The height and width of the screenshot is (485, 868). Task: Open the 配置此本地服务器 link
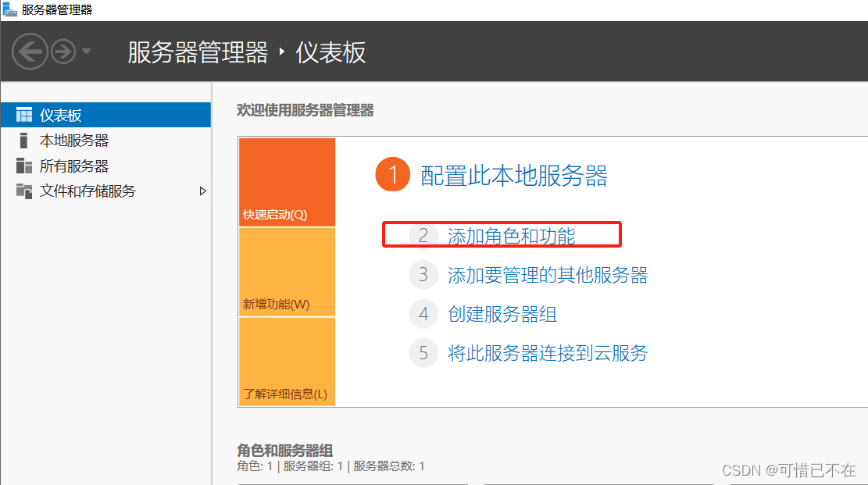[x=514, y=176]
